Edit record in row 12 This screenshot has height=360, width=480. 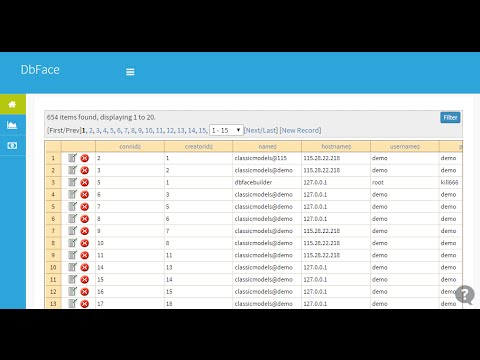pyautogui.click(x=72, y=291)
